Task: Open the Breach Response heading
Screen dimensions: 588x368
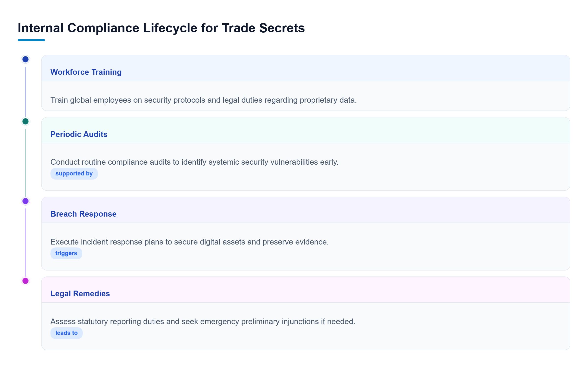Action: point(84,214)
